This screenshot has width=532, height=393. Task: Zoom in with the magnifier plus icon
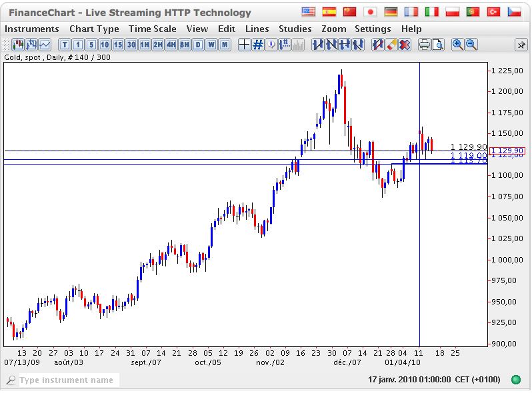(457, 45)
